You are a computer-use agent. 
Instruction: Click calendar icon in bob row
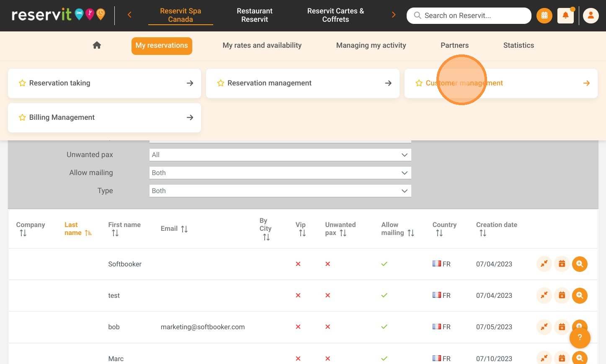tap(562, 327)
